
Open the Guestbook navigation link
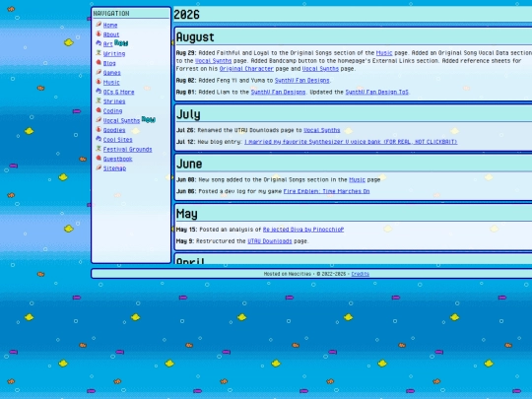pyautogui.click(x=118, y=159)
